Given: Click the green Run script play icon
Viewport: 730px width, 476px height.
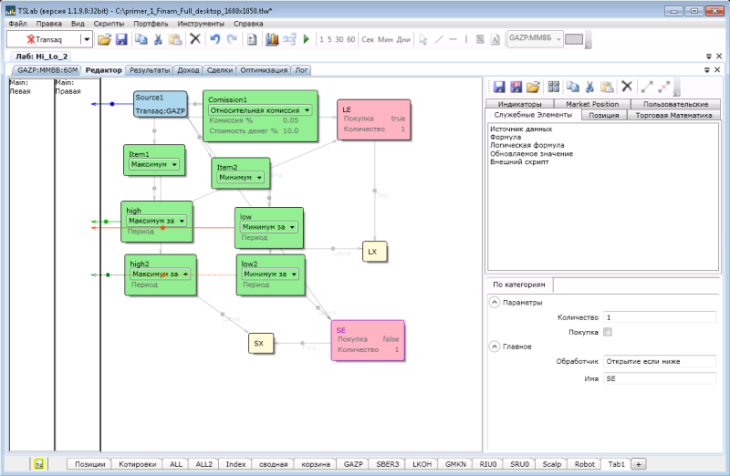Looking at the screenshot, I should [306, 39].
